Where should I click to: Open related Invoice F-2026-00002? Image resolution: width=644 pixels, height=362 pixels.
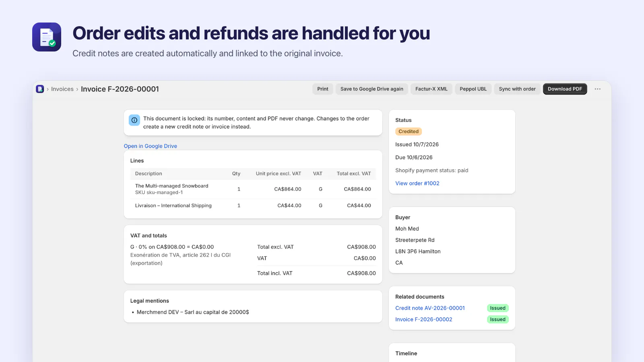(x=424, y=319)
